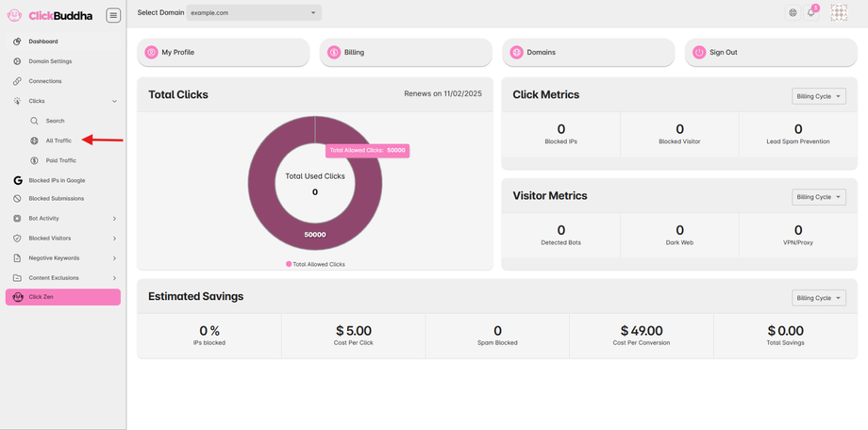This screenshot has height=430, width=868.
Task: Click the Click Zen sidebar icon
Action: pyautogui.click(x=17, y=297)
